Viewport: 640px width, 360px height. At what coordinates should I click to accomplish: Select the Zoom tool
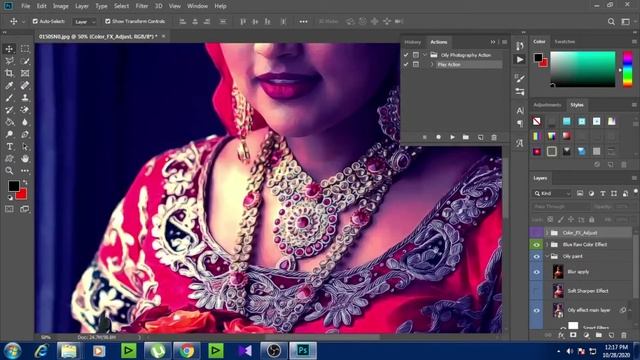(x=9, y=171)
